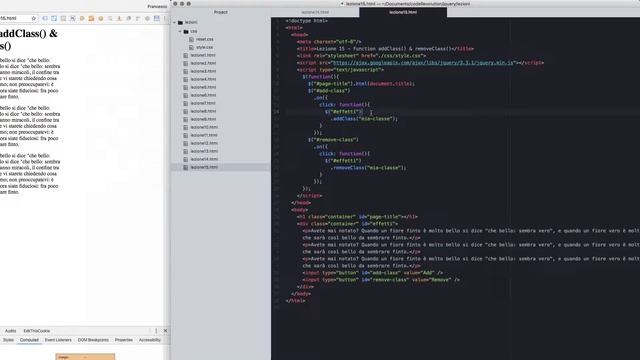This screenshot has height=360, width=640.
Task: Click the lezioni folder icon in Atom
Action: coord(180,22)
